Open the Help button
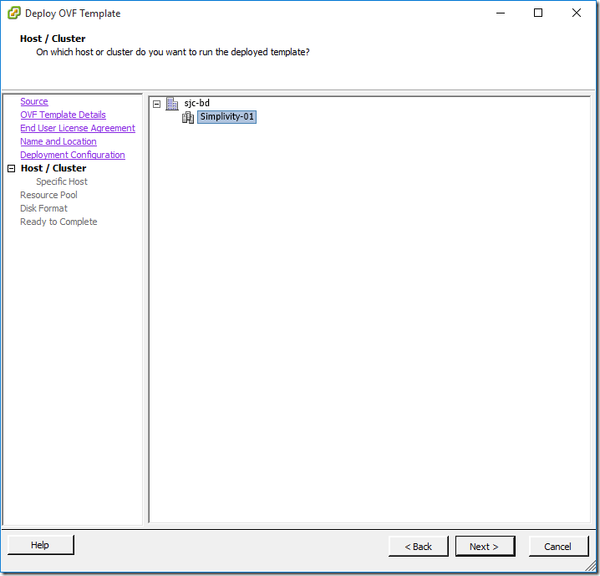 pyautogui.click(x=41, y=545)
